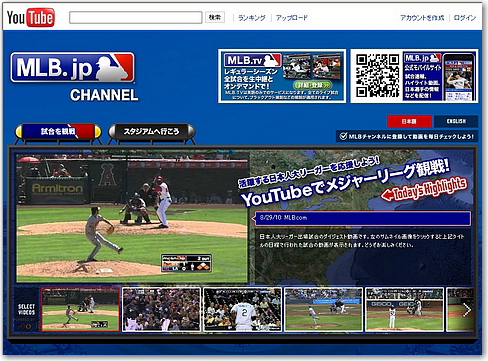Switch language to ENGLISH
Image resolution: width=488 pixels, height=361 pixels.
(x=456, y=121)
